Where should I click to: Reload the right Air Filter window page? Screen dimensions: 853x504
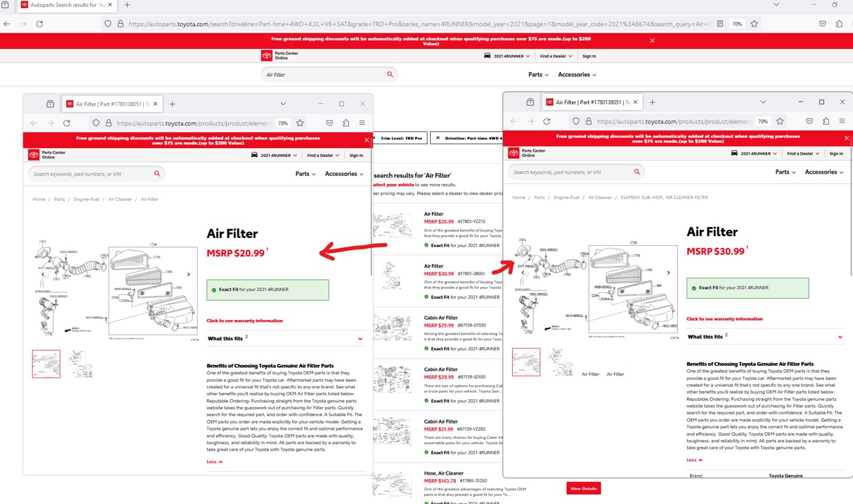(x=547, y=122)
